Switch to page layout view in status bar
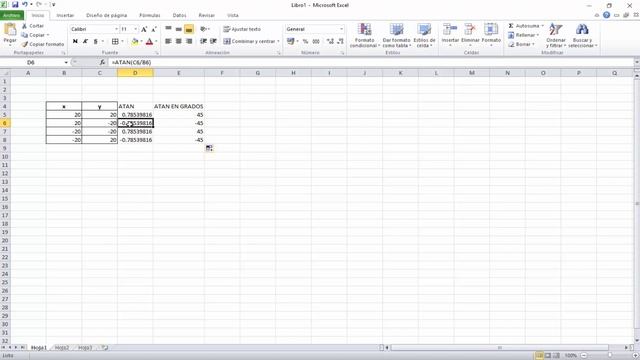This screenshot has height=360, width=640. click(548, 356)
